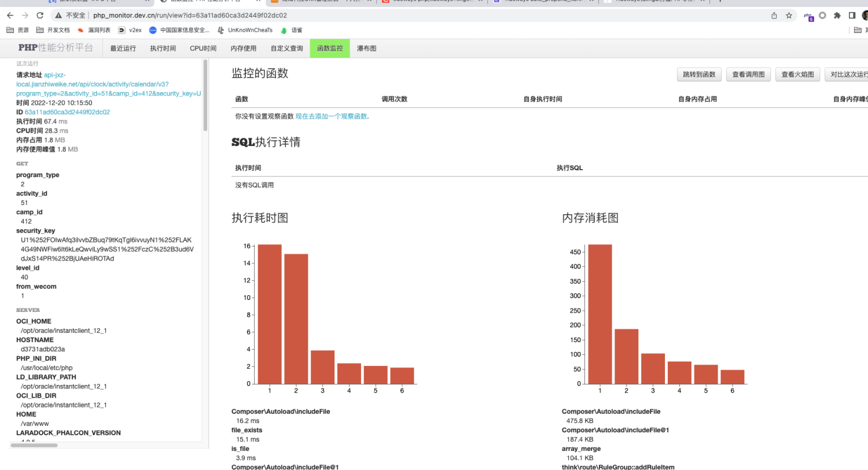Switch to the 瀑布图 tab
Screen dimensions: 868x470
pos(366,49)
